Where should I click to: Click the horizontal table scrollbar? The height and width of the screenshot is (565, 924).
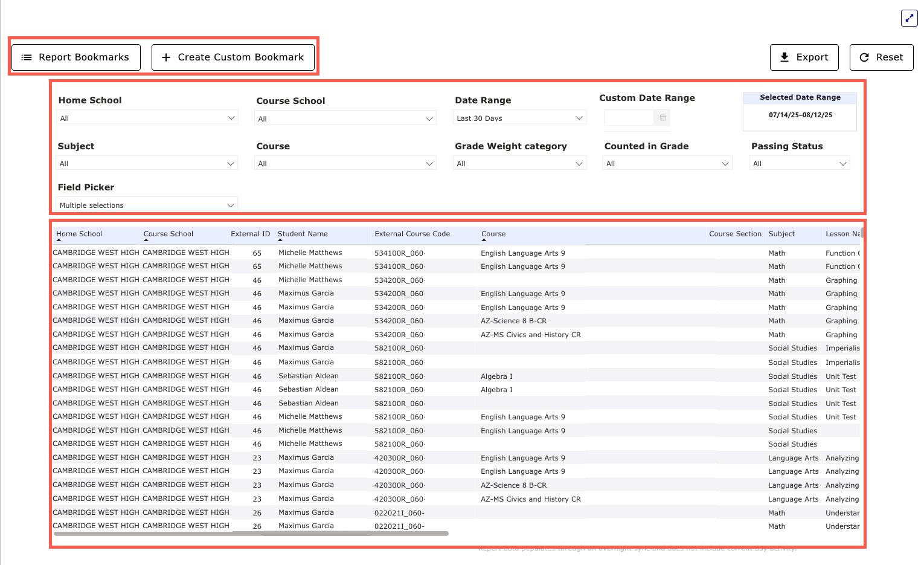click(x=251, y=534)
